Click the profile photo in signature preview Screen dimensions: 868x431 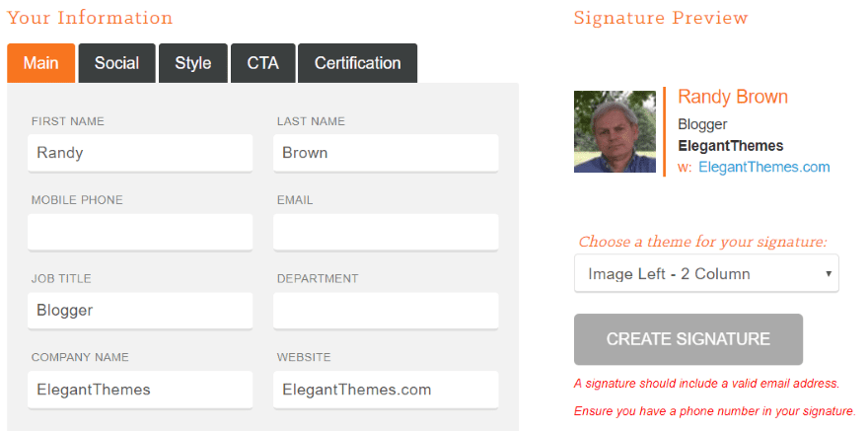pyautogui.click(x=615, y=132)
